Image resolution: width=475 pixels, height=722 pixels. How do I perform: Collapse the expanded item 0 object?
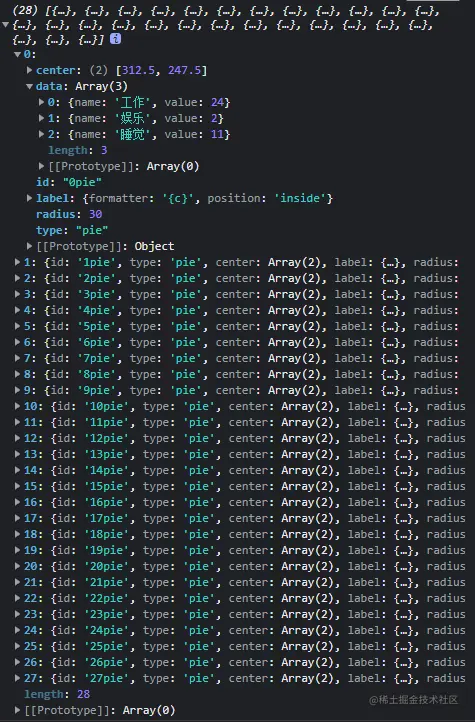(x=17, y=54)
